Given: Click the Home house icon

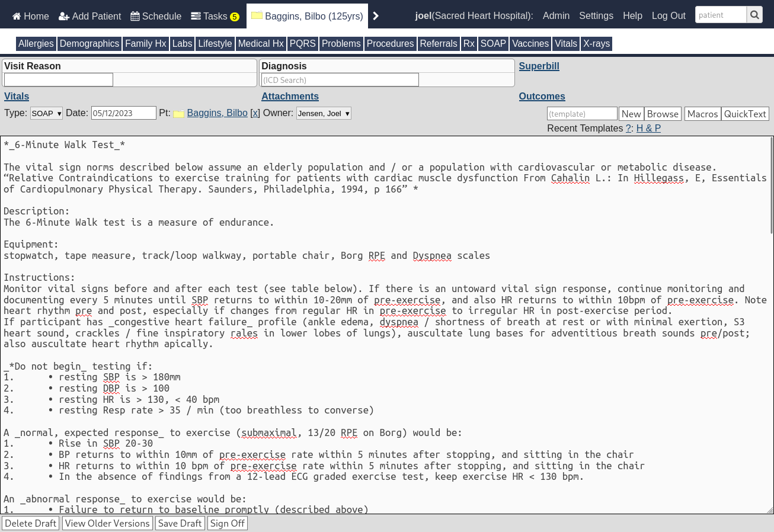Looking at the screenshot, I should (x=17, y=17).
